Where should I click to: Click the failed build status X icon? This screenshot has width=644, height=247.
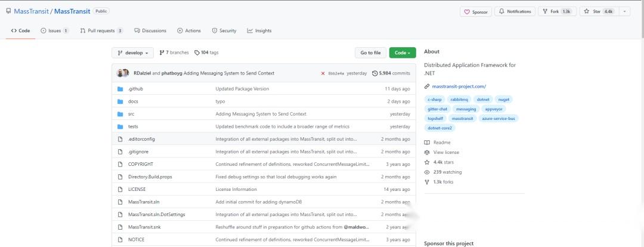click(x=323, y=73)
